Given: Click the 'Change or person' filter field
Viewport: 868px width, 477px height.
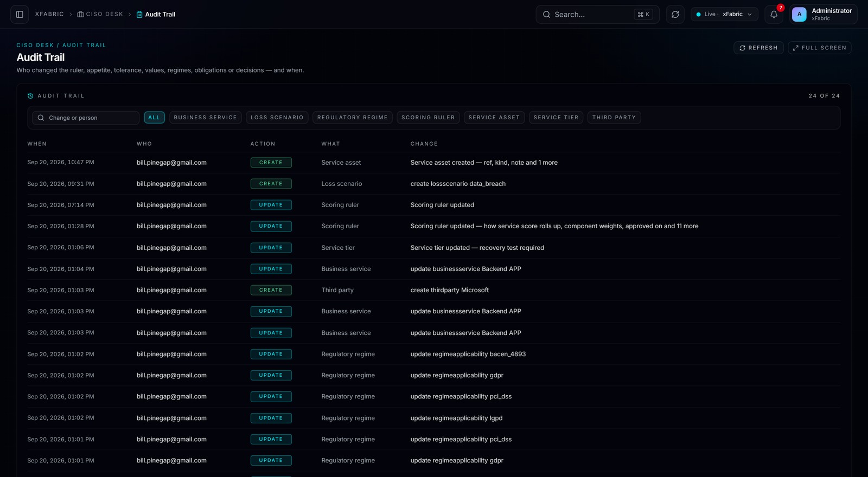Looking at the screenshot, I should [x=86, y=118].
